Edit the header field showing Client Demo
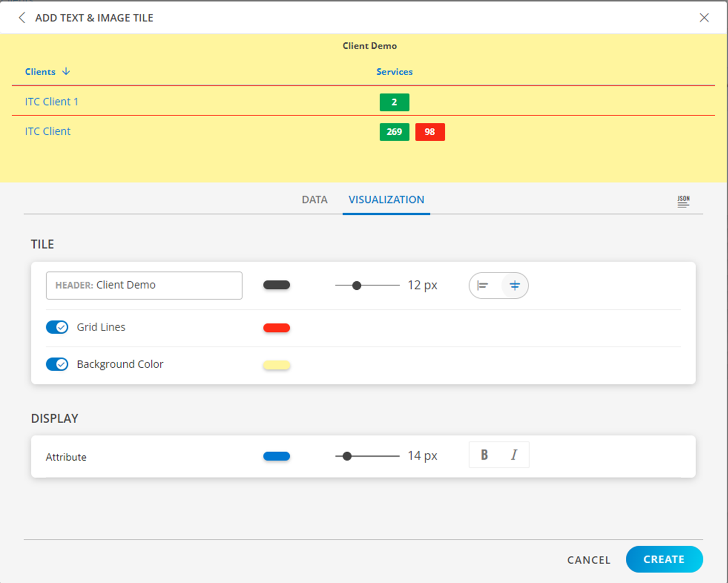The image size is (728, 583). (x=144, y=285)
